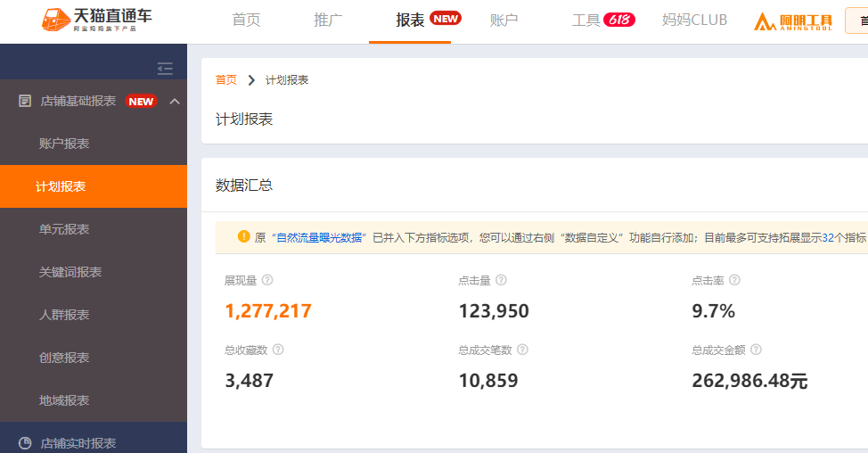Click the 计划报表 breadcrumb text

pyautogui.click(x=287, y=80)
